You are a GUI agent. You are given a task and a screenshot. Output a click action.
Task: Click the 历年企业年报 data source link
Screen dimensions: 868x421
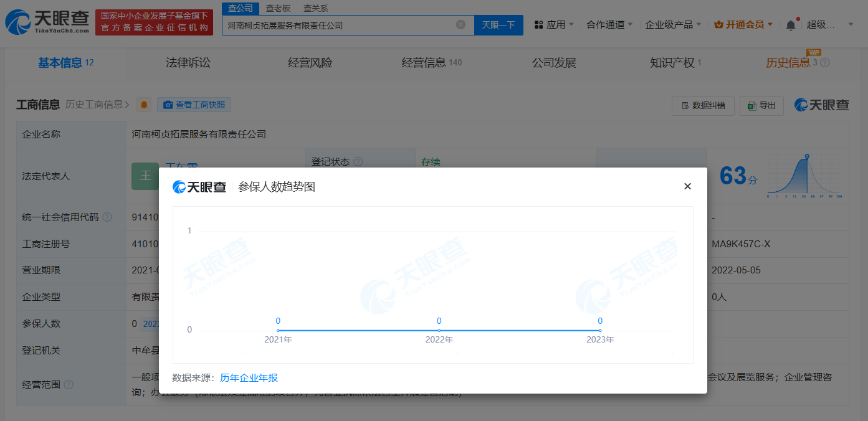249,377
